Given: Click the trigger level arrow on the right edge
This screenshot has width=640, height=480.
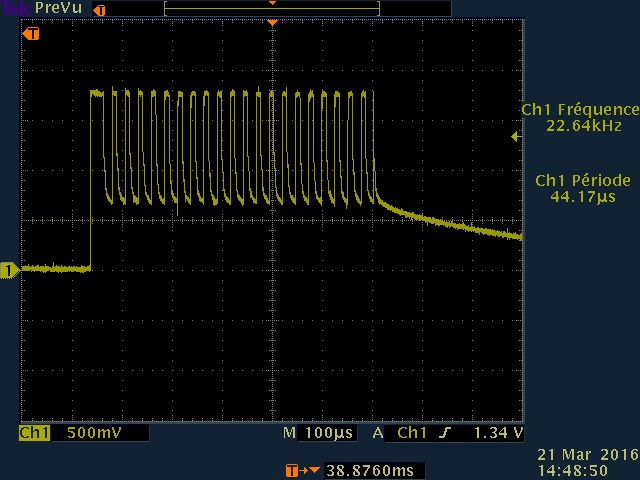Looking at the screenshot, I should [x=516, y=136].
